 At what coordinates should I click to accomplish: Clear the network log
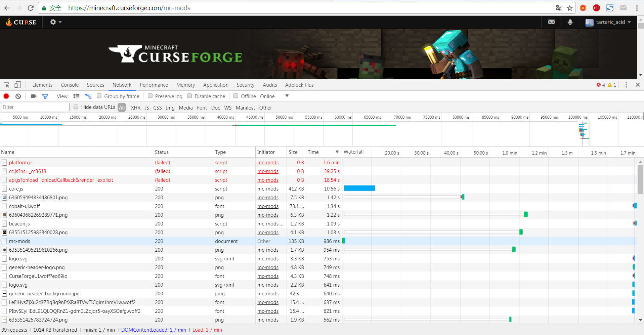18,96
